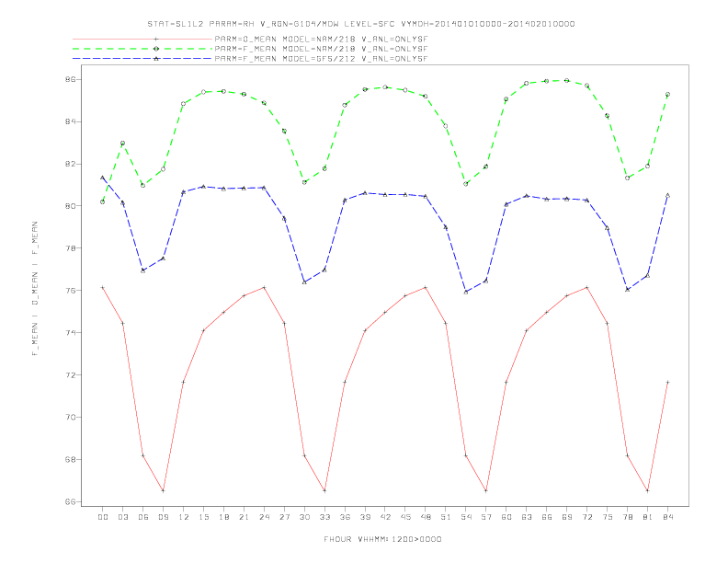Click x-axis tick label 03
This screenshot has width=728, height=563.
123,517
